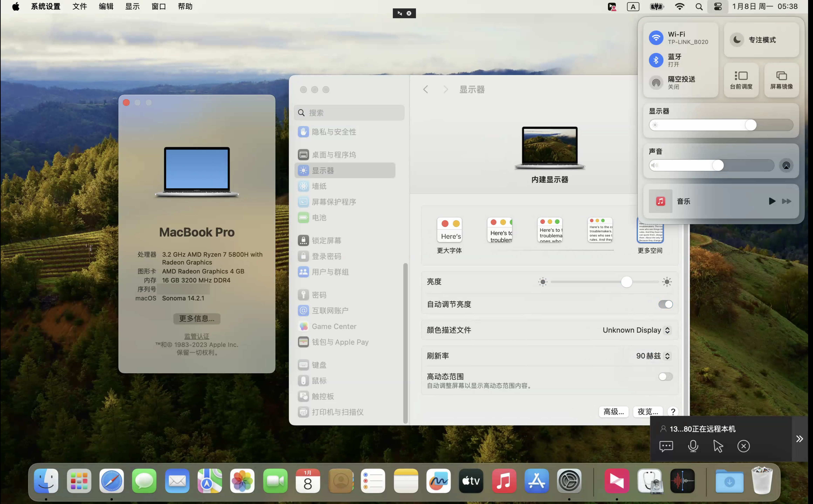Play music in Control Center 音乐 widget
The image size is (813, 504).
point(772,201)
